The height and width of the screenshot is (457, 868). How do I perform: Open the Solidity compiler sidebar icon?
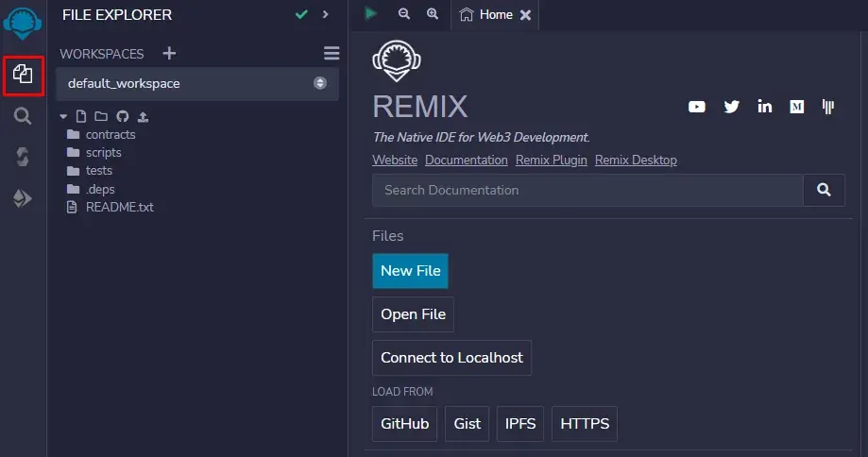pyautogui.click(x=22, y=157)
